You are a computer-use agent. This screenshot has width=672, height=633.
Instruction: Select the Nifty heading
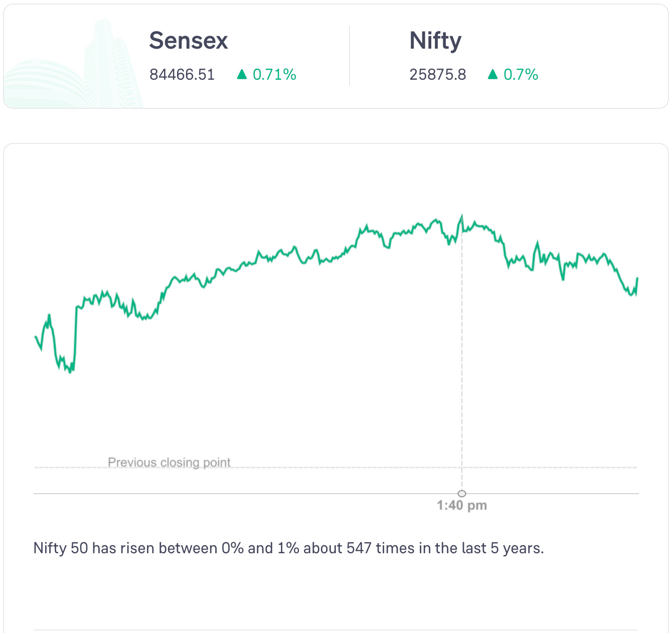(435, 41)
